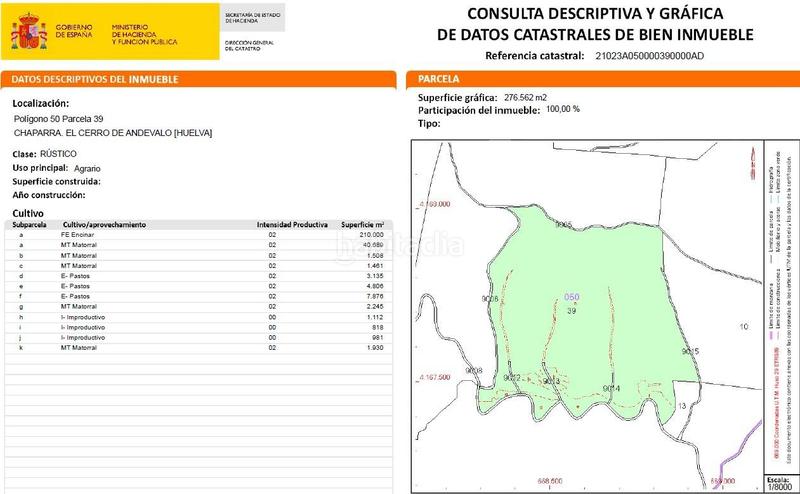Click 'I- Improductivo' in subparcel h row
Screen dimensions: 800x494
[x=83, y=317]
